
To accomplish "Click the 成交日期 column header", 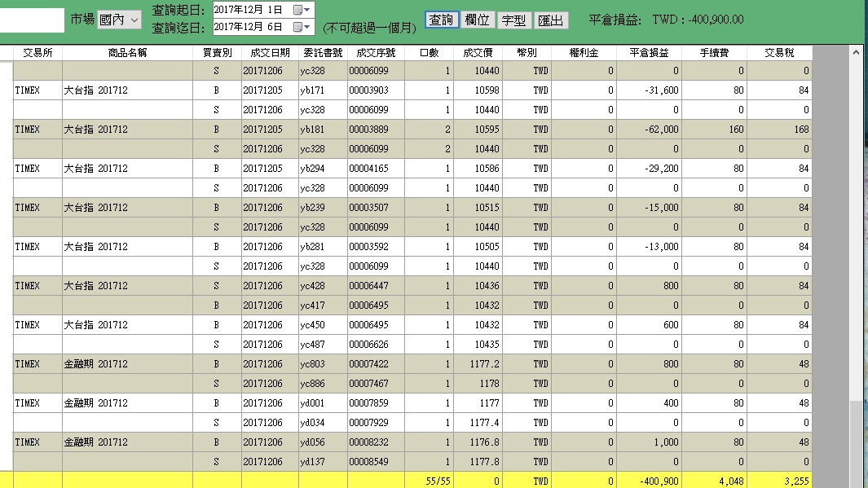I will [270, 53].
